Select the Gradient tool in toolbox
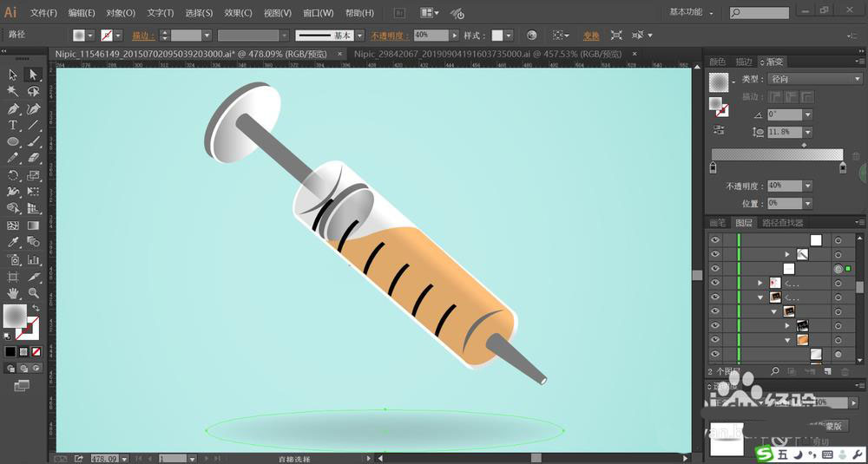868x464 pixels. 33,225
